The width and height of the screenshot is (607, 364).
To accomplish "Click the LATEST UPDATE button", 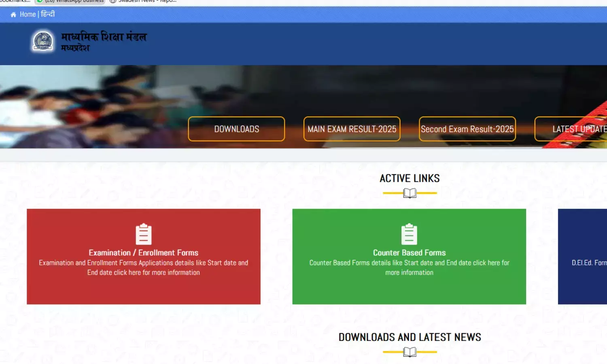I will click(x=575, y=129).
